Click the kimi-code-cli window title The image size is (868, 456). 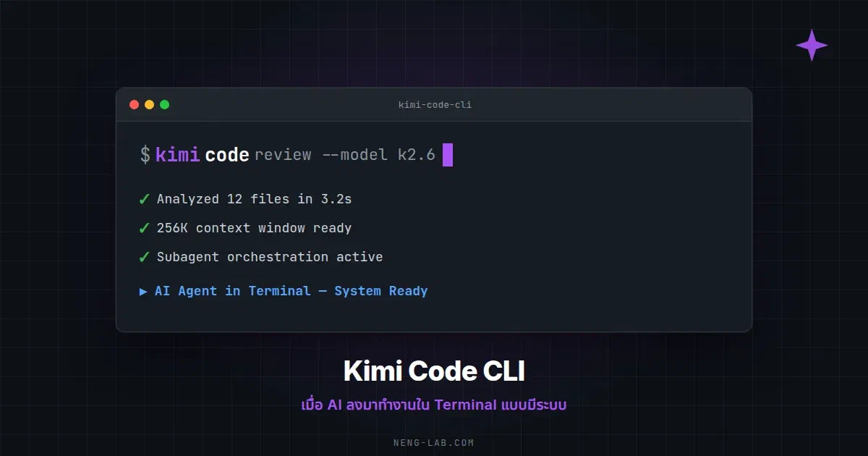(x=435, y=105)
